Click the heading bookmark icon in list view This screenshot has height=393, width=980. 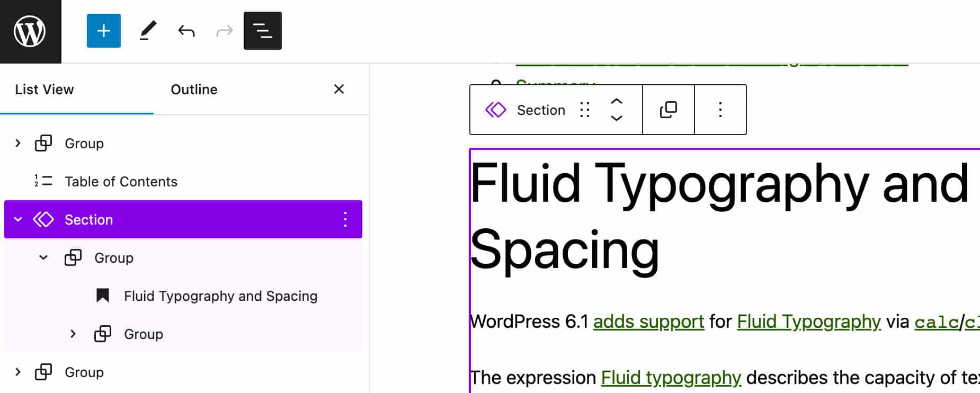103,296
